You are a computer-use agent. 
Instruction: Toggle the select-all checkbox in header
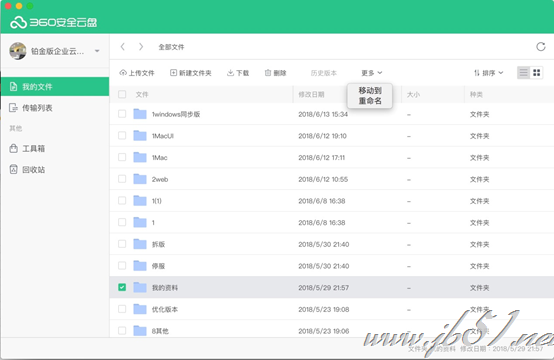point(122,94)
